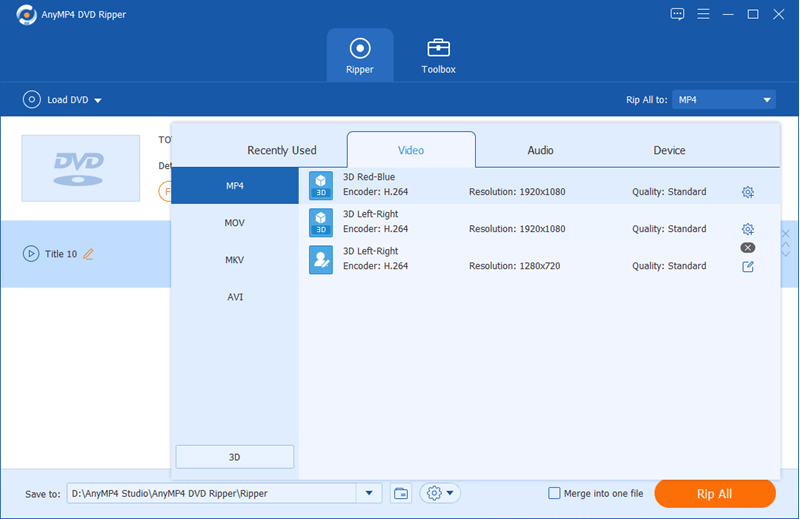
Task: Move Title 10 up with arrow
Action: point(786,245)
